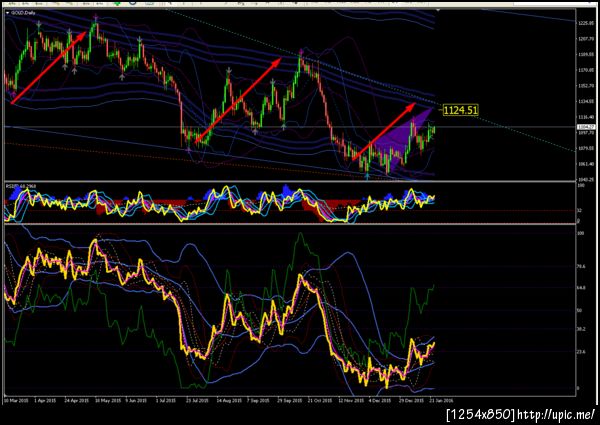This screenshot has width=600, height=425.
Task: Click the chart shift triangle on top edge
Action: 438,11
